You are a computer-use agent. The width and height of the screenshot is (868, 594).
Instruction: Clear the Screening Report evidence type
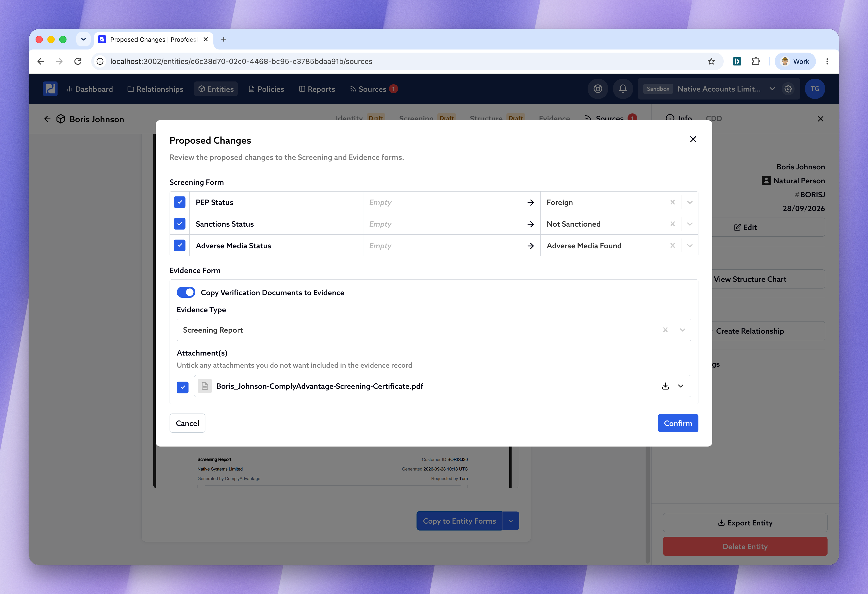pyautogui.click(x=665, y=330)
